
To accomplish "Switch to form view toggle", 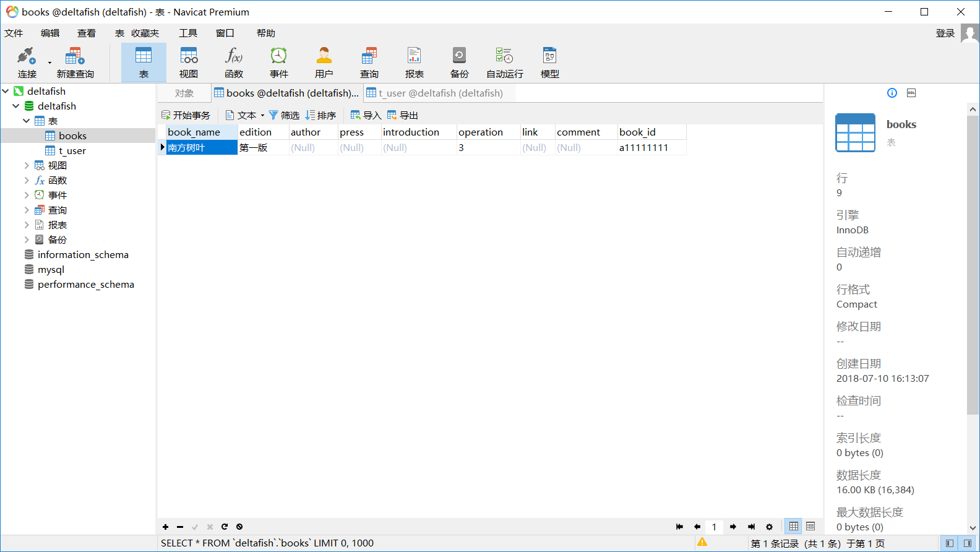I will pos(810,526).
